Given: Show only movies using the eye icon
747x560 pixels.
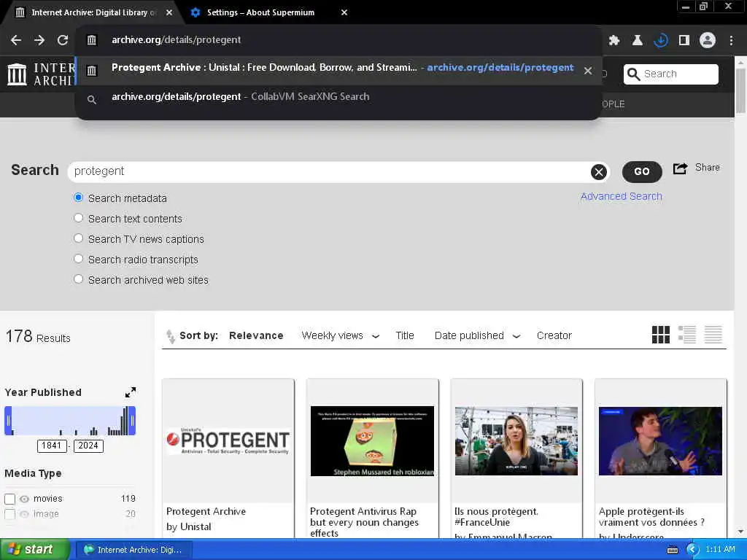Looking at the screenshot, I should [24, 499].
